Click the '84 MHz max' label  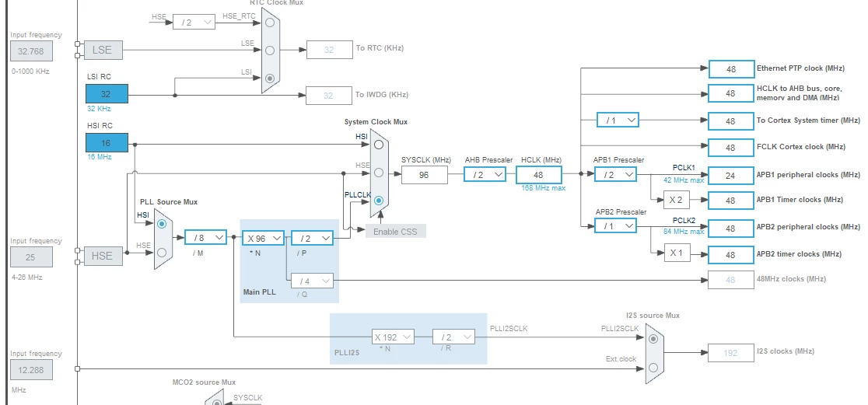[x=684, y=232]
